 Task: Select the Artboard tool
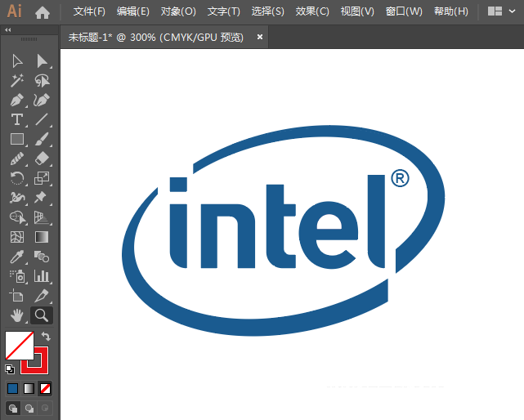pyautogui.click(x=17, y=296)
